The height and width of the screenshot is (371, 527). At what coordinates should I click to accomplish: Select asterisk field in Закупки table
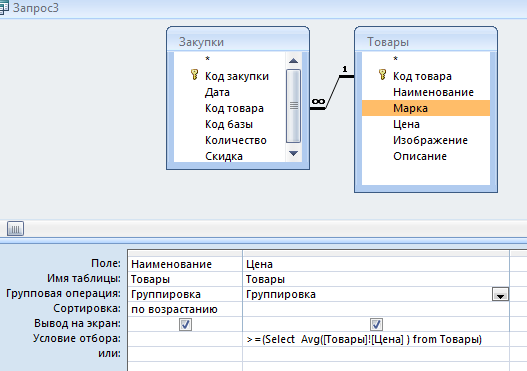click(207, 59)
